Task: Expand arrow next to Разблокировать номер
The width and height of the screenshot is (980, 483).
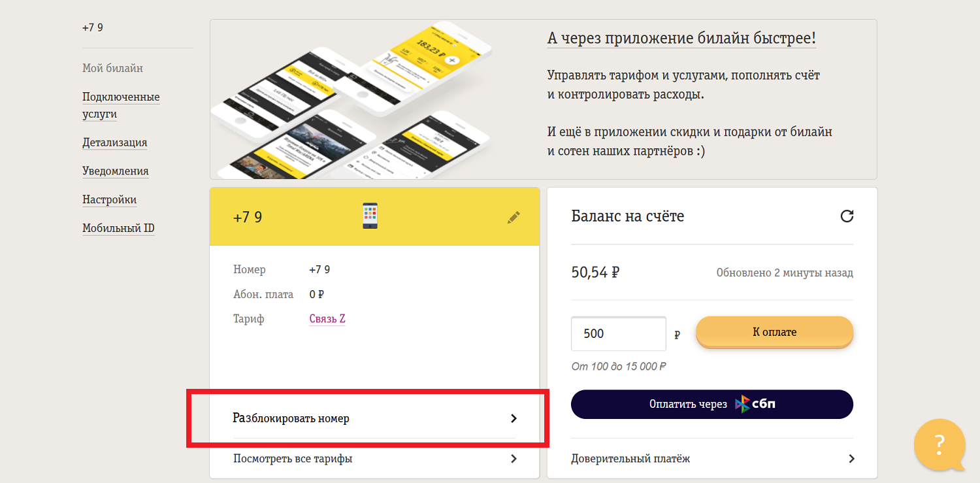Action: pos(514,418)
